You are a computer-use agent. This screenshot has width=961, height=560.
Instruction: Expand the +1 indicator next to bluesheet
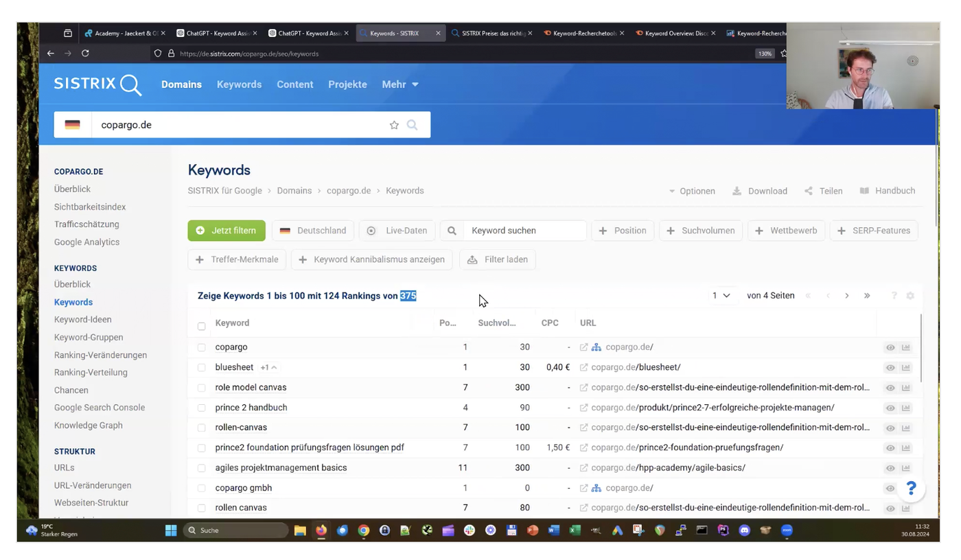pyautogui.click(x=268, y=367)
